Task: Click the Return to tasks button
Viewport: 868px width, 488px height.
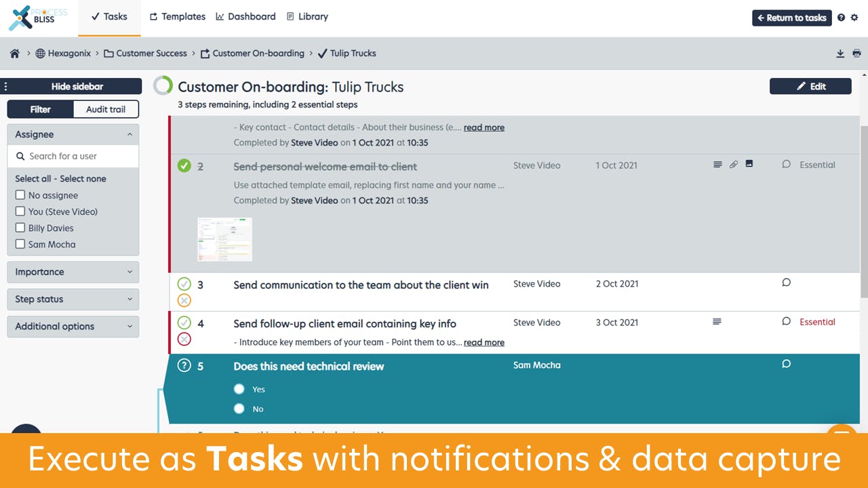Action: coord(792,18)
